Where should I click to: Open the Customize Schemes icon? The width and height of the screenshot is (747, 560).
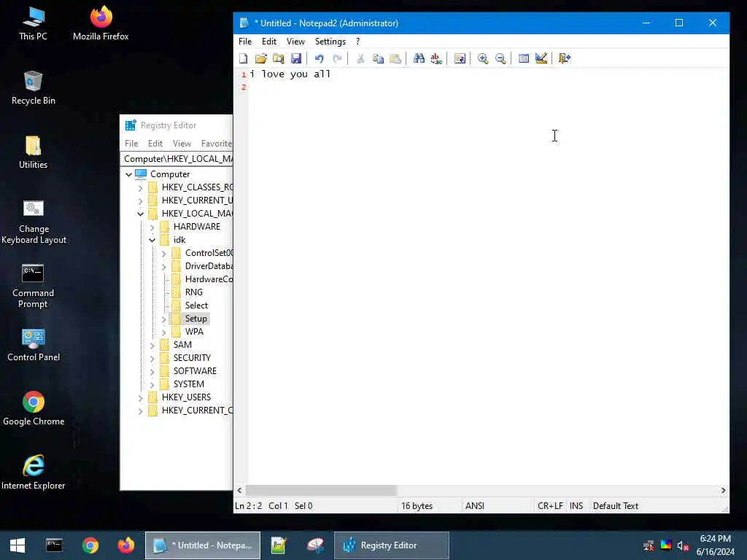(541, 58)
